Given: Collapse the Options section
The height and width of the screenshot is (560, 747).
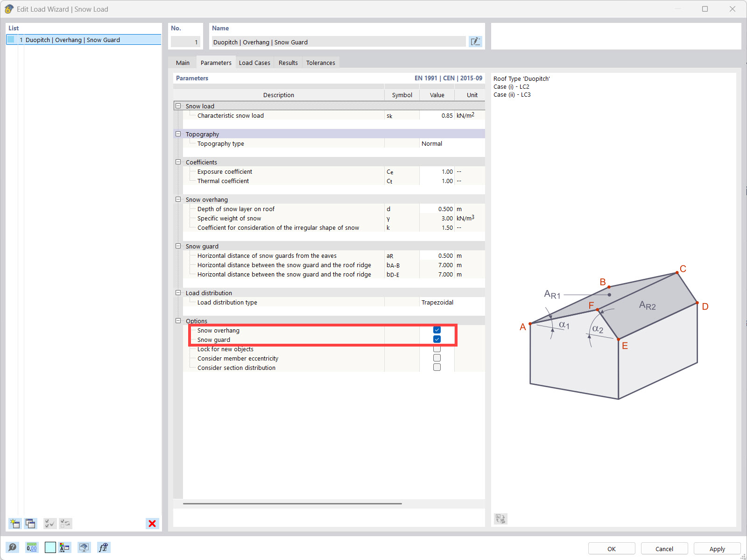Looking at the screenshot, I should tap(178, 320).
